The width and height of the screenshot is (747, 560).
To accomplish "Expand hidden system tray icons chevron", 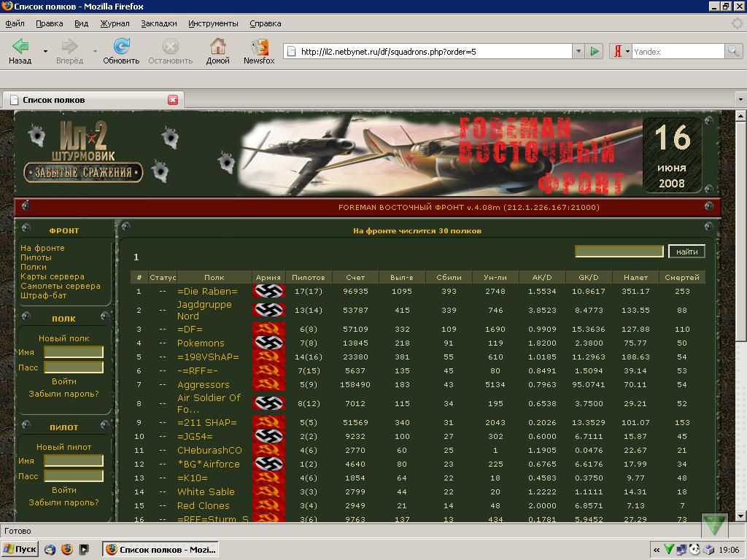I will (657, 550).
